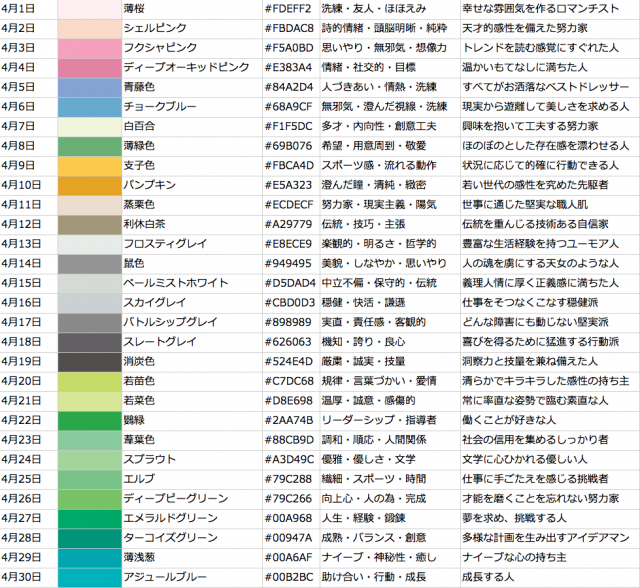Select the yellow-green 若苗色 swatch
This screenshot has height=588, width=640.
89,381
